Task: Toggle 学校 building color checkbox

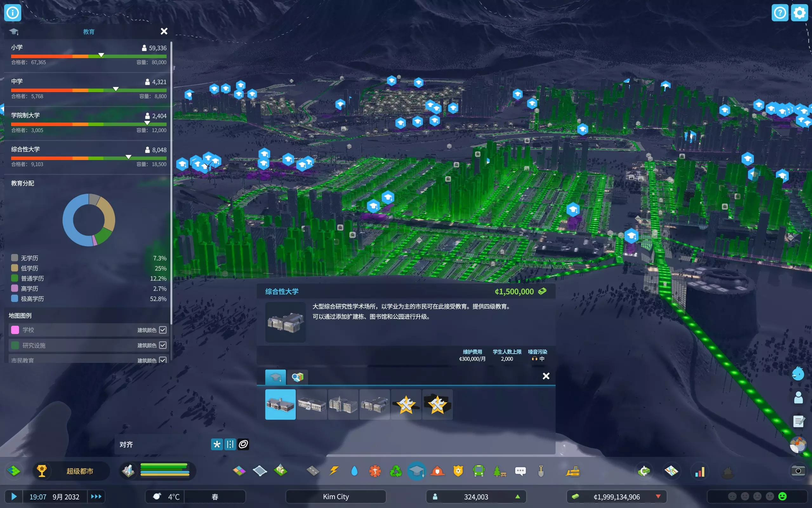Action: coord(163,330)
